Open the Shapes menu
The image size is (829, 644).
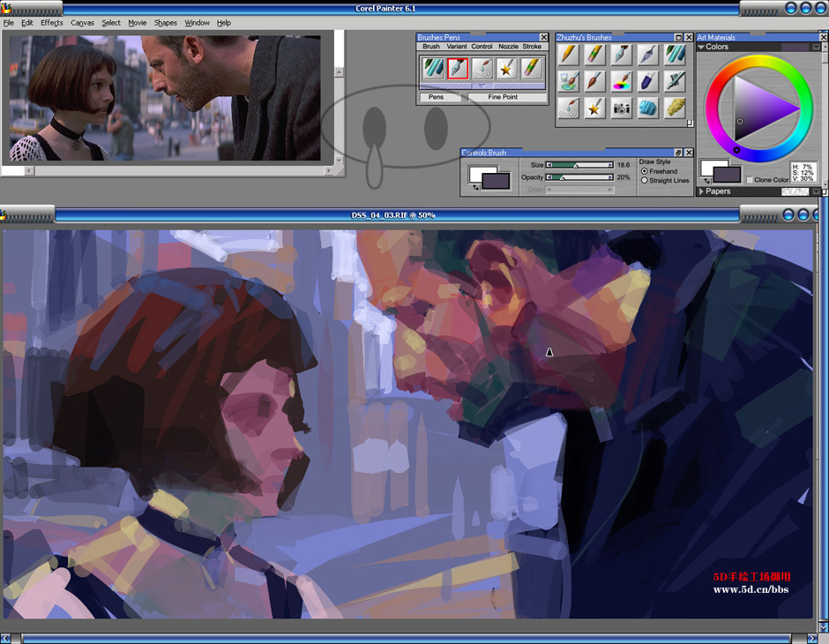tap(166, 23)
